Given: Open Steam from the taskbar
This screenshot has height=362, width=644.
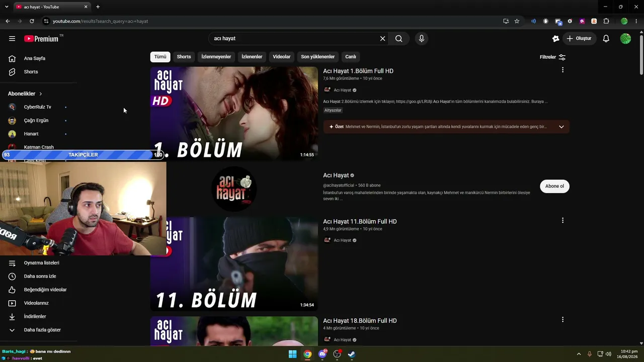Looking at the screenshot, I should [x=352, y=354].
